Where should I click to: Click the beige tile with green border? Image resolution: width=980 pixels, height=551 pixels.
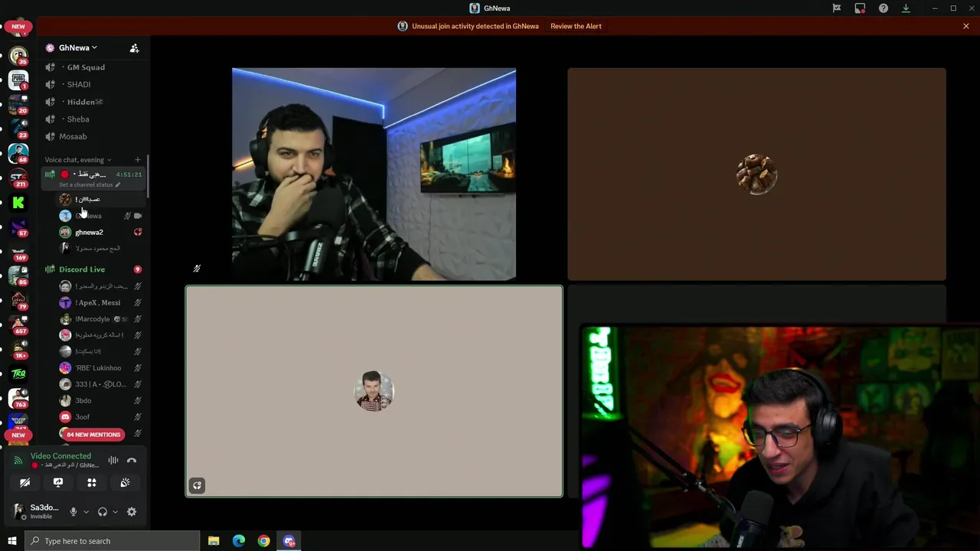[x=374, y=392]
